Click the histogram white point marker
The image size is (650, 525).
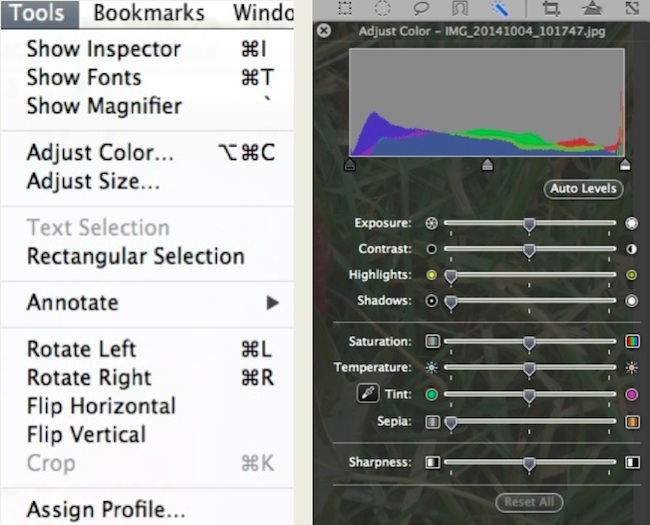(625, 165)
